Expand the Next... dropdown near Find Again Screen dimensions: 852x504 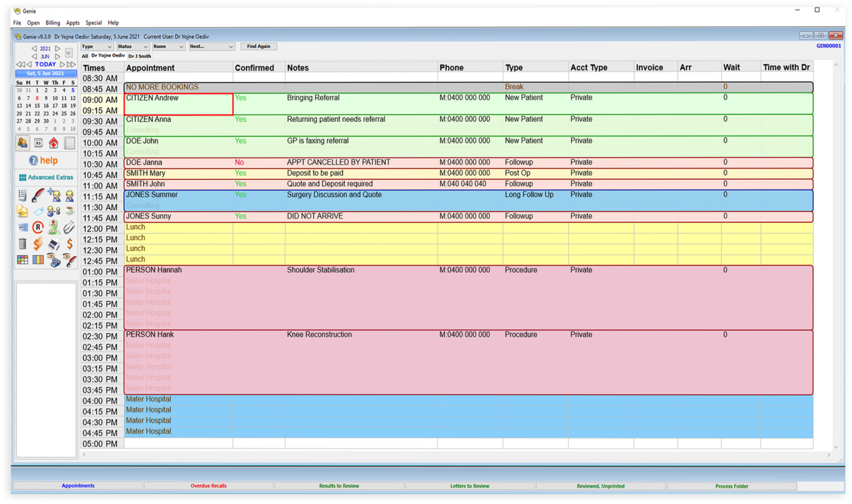pos(211,46)
